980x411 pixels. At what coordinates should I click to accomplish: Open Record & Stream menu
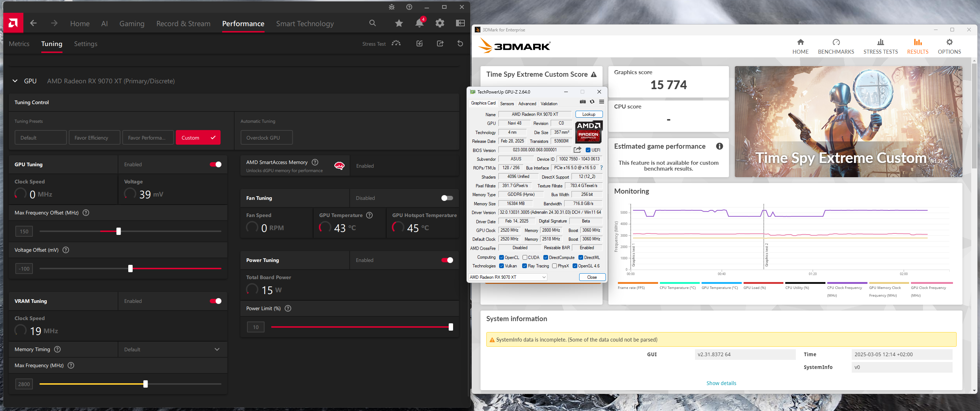pos(183,24)
